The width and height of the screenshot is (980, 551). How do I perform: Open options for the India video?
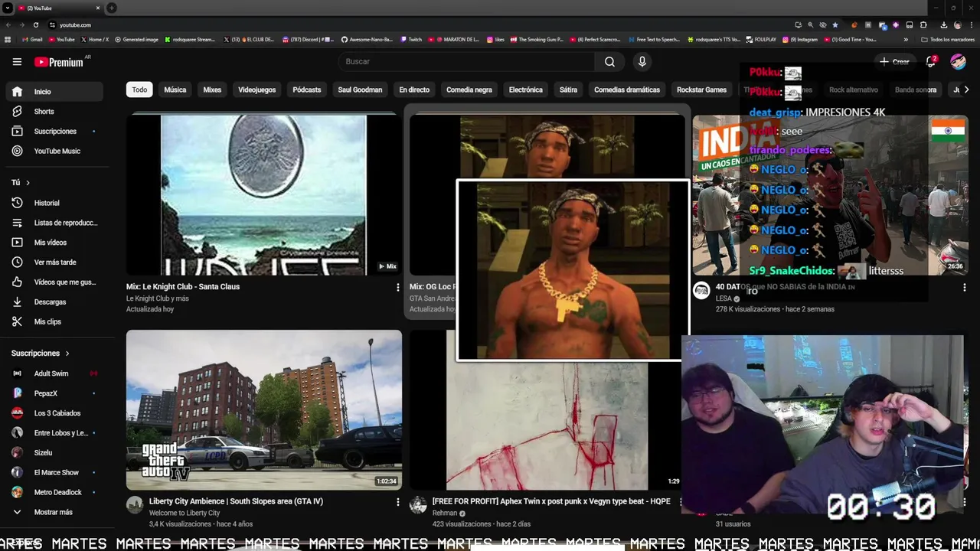(x=964, y=287)
